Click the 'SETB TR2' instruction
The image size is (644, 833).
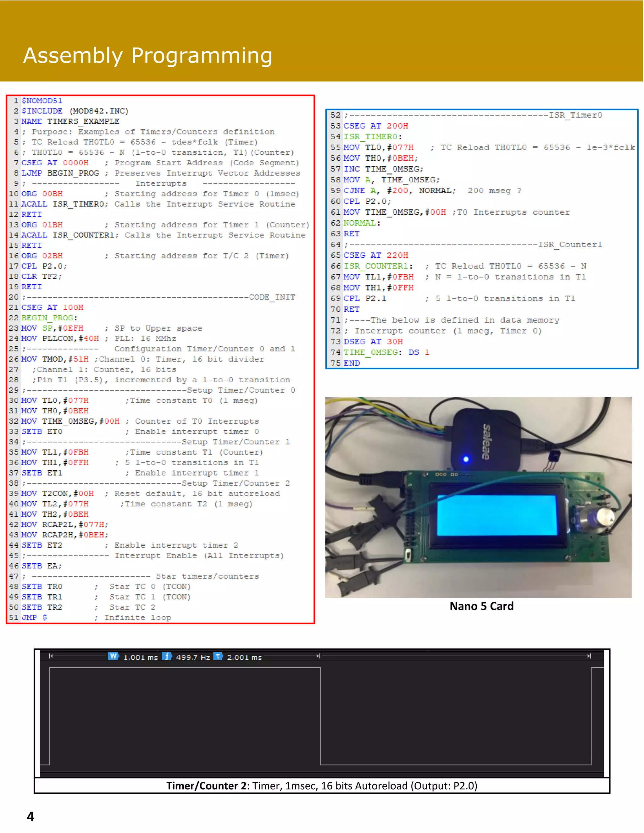[x=42, y=607]
